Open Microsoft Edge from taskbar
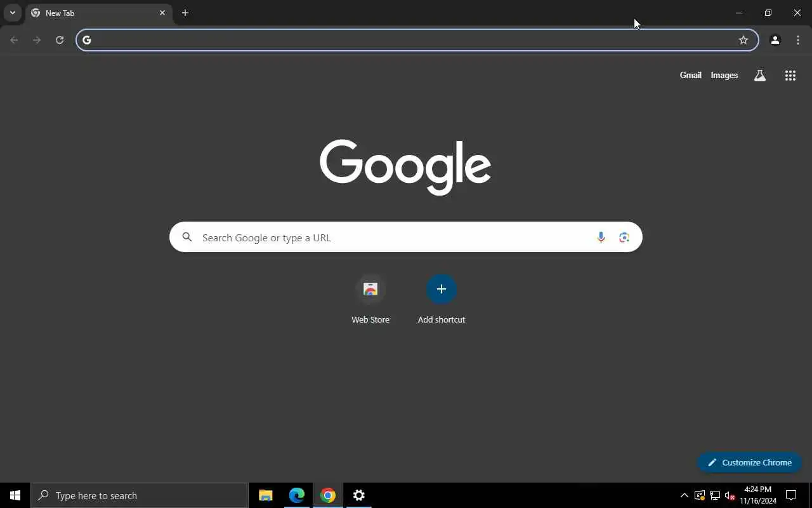The width and height of the screenshot is (812, 508). coord(297,495)
